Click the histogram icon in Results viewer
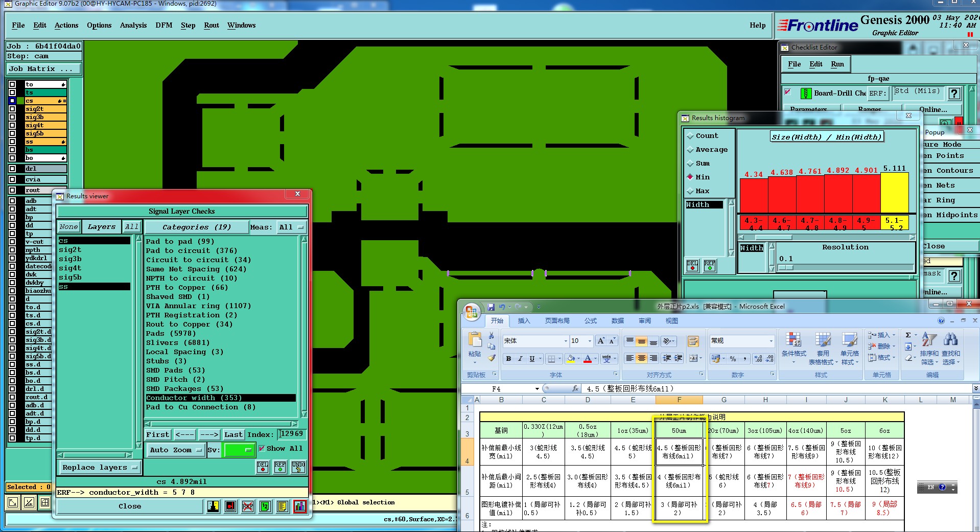Viewport: 980px width, 532px height. (300, 506)
